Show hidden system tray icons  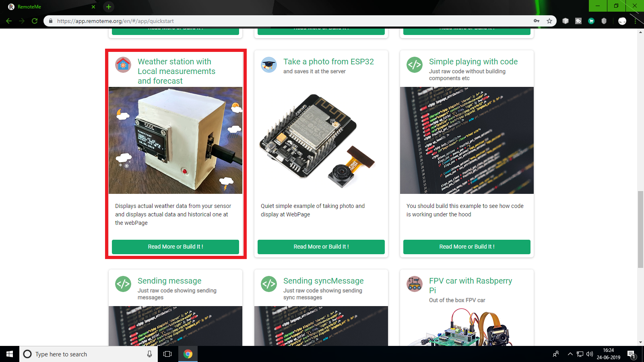click(570, 354)
